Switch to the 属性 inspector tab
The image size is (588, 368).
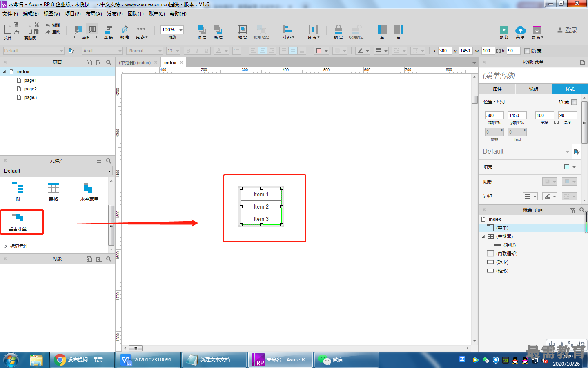[x=497, y=89]
